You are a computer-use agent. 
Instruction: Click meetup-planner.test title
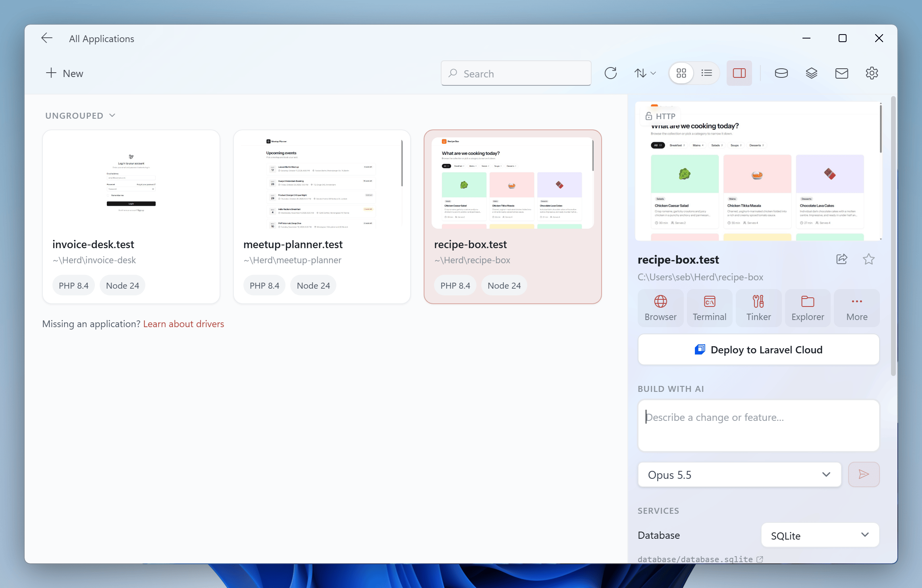293,244
